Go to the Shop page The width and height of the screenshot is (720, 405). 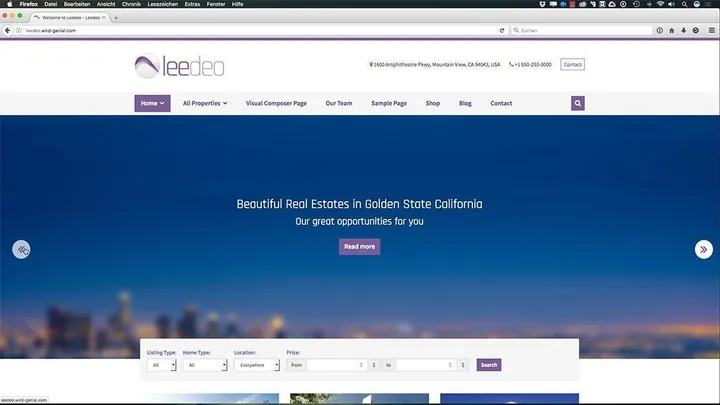[433, 103]
